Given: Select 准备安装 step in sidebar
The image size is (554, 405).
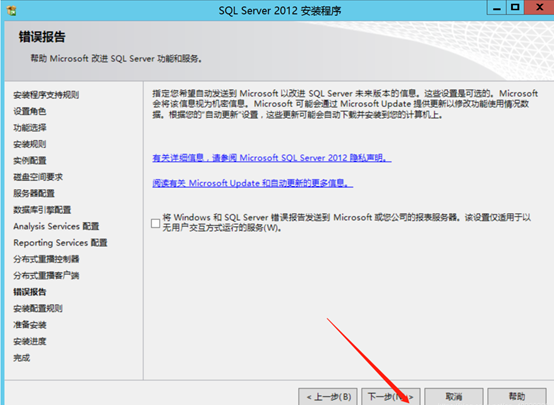Looking at the screenshot, I should point(30,325).
